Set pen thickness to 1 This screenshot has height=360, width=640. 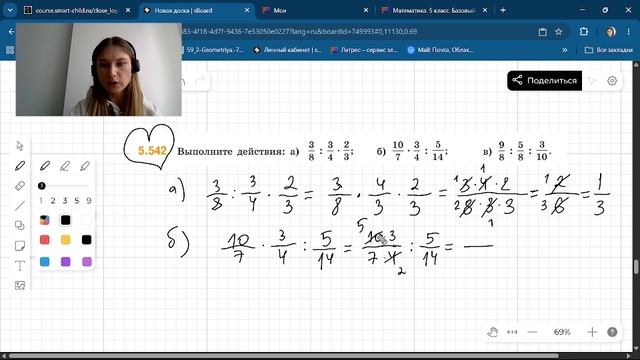40,200
